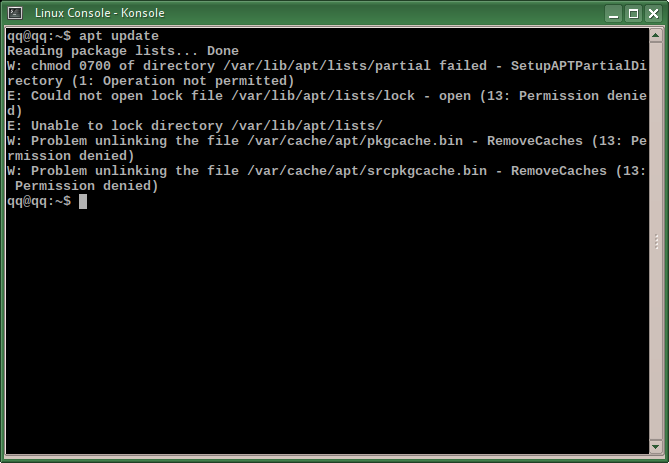Maximize the Linux Console window
The height and width of the screenshot is (463, 669).
pos(634,14)
